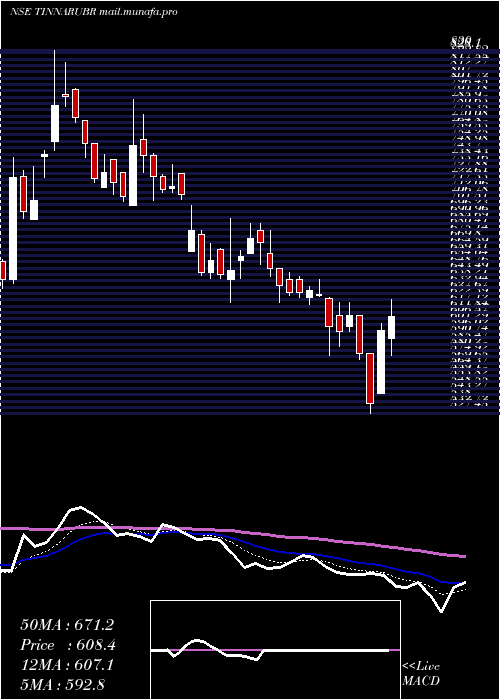This screenshot has width=500, height=700.
Task: Click the 5MA : 592.8 value
Action: pos(62,684)
